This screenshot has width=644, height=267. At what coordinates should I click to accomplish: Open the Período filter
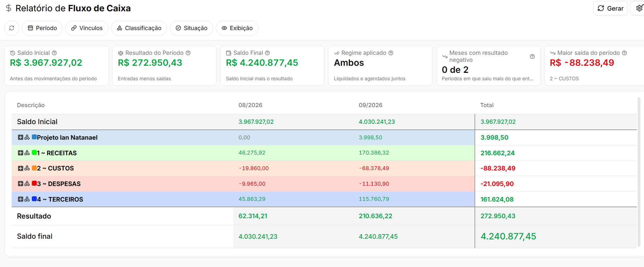42,28
